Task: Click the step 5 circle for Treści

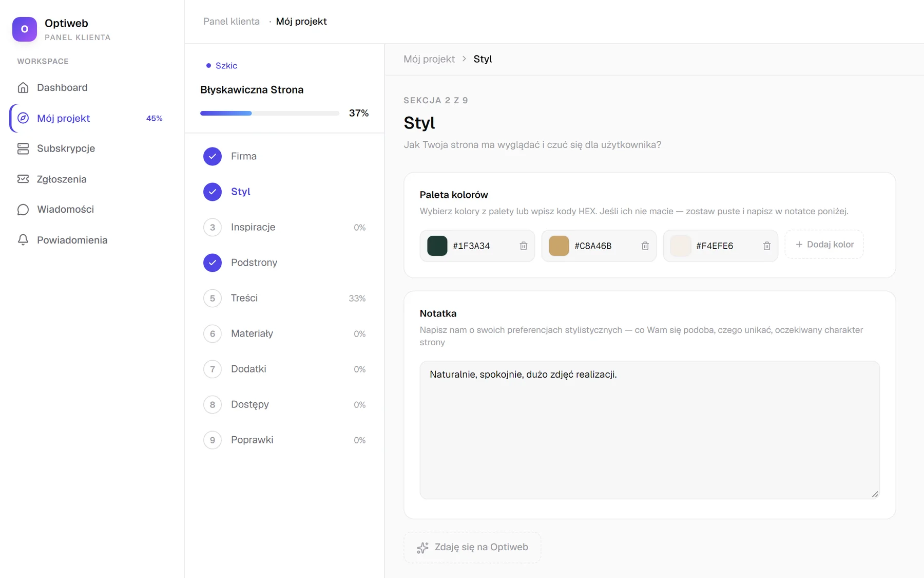Action: coord(213,298)
